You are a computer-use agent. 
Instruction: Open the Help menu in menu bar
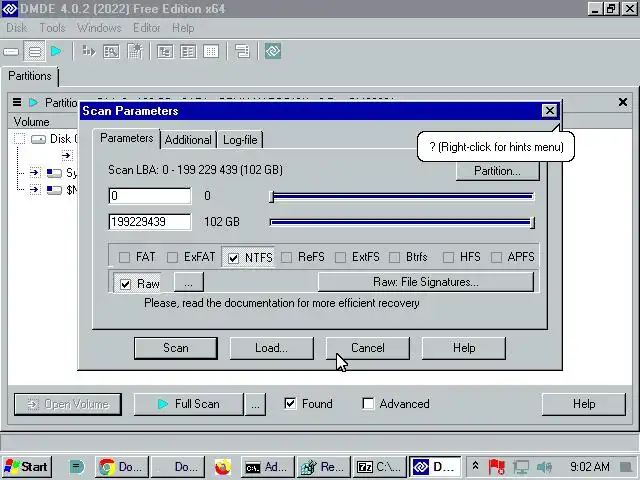click(183, 28)
